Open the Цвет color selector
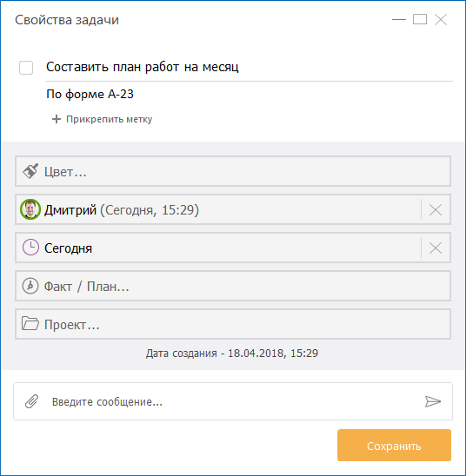This screenshot has width=466, height=476. click(x=233, y=171)
